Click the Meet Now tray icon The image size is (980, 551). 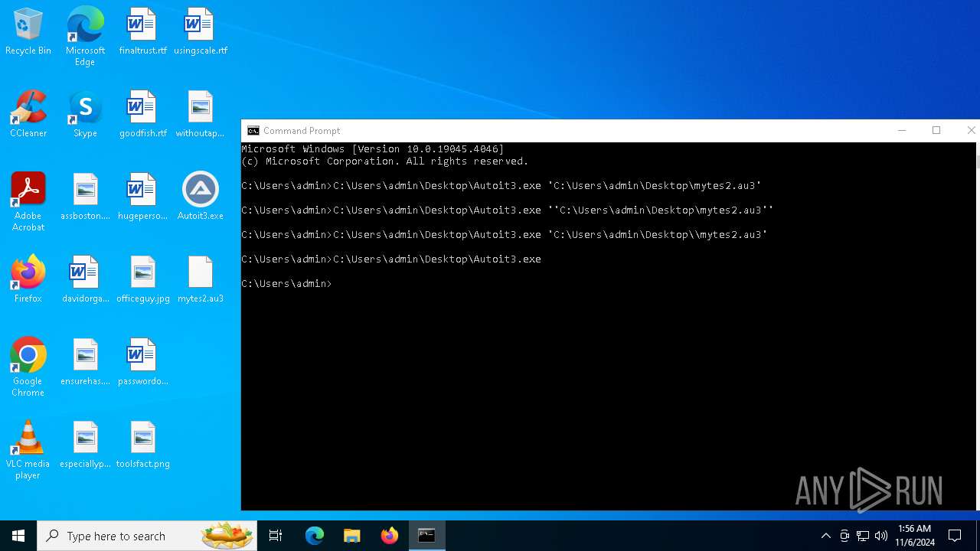point(844,536)
